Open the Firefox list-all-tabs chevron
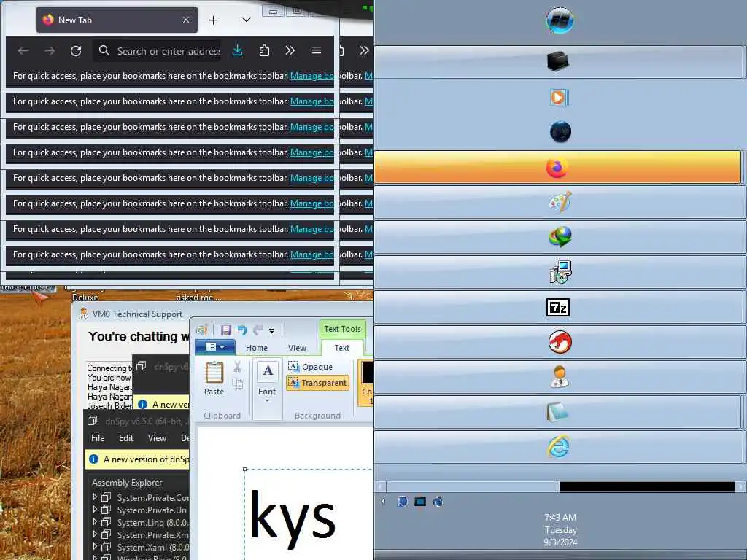The width and height of the screenshot is (747, 560). pos(247,20)
